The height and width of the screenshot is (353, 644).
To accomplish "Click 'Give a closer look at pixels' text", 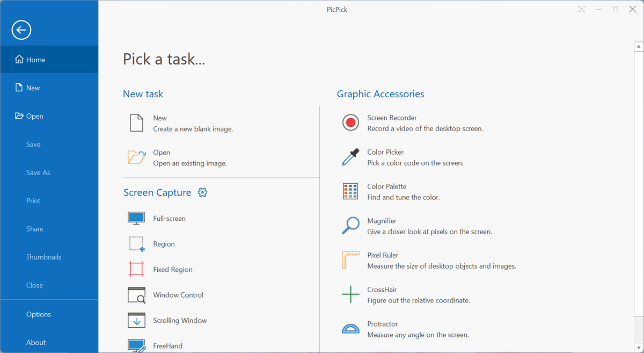I will 429,232.
